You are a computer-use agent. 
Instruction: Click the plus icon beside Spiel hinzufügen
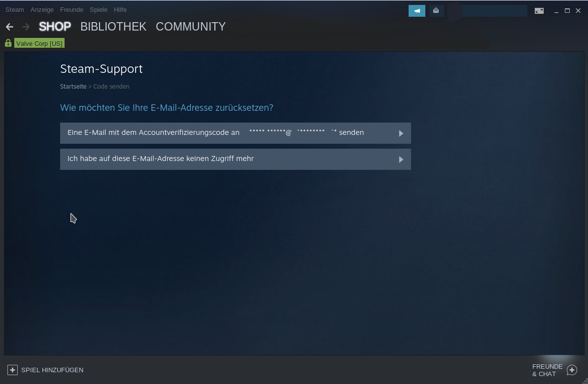click(12, 370)
